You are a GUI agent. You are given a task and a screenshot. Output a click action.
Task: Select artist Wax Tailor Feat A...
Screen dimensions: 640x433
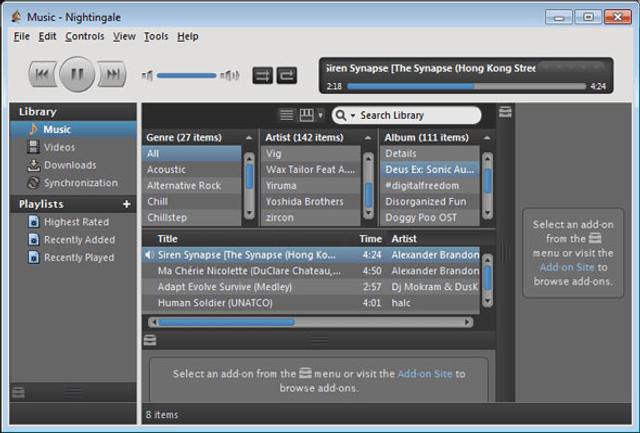click(311, 169)
